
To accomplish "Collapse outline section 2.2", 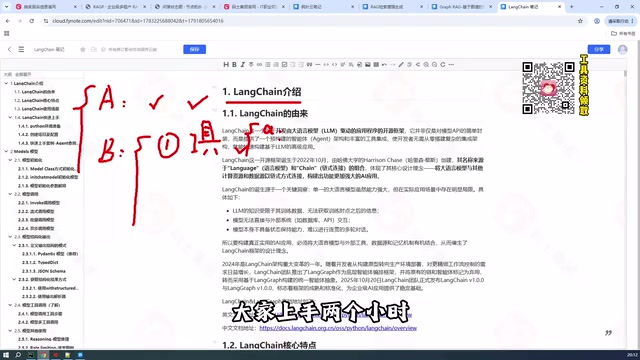I will pos(10,194).
